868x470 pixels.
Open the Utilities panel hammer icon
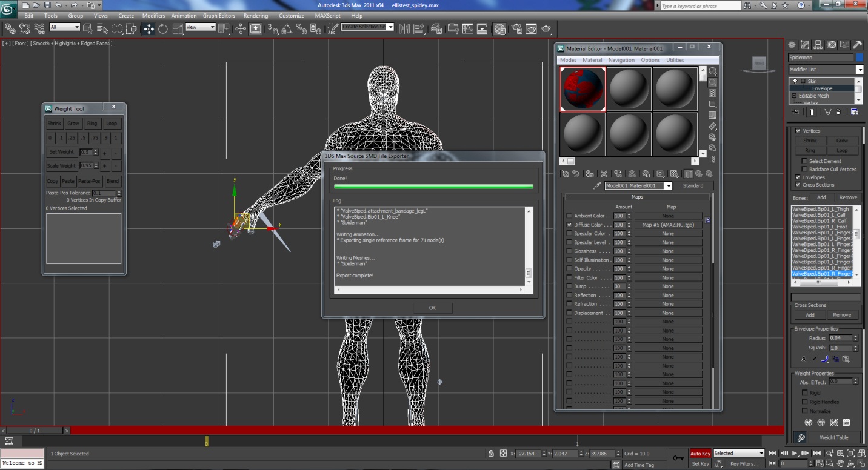pos(857,45)
